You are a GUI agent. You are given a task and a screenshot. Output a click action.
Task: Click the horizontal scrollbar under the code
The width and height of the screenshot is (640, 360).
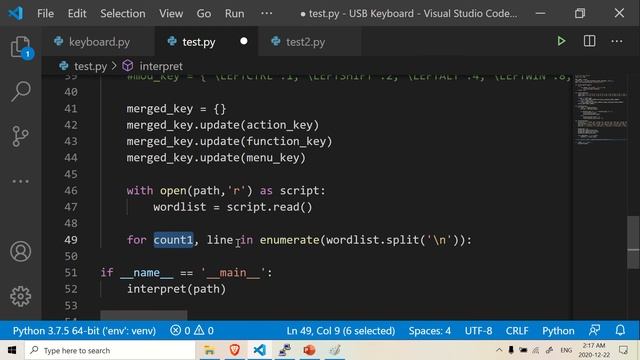coord(144,315)
